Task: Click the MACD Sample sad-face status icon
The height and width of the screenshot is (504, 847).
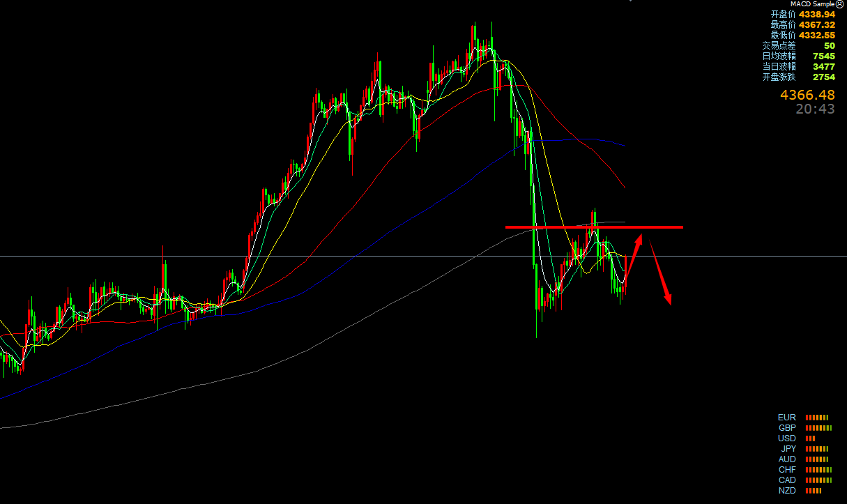Action: click(839, 4)
